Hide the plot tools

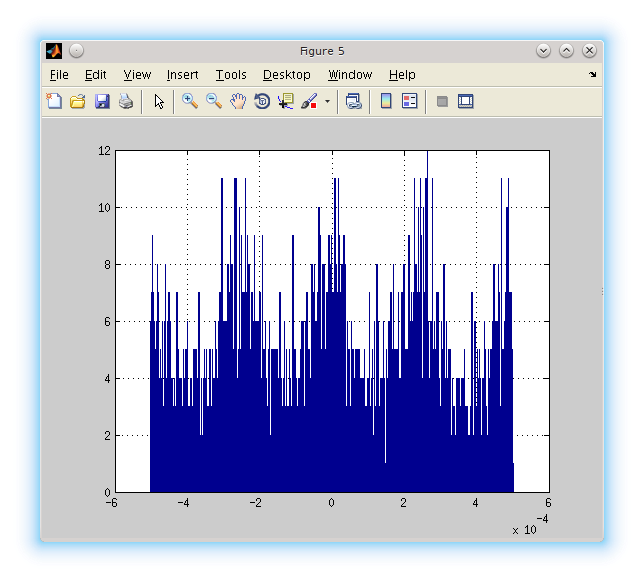(442, 101)
